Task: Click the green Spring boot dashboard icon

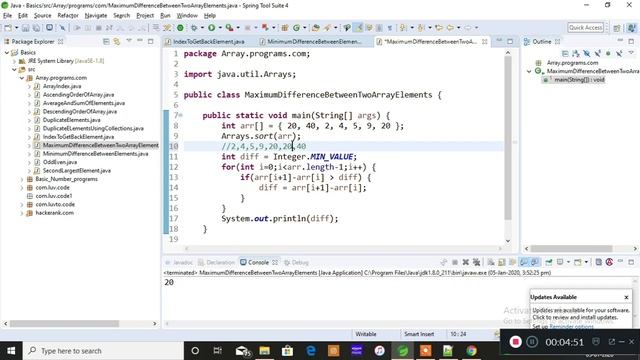Action: pyautogui.click(x=180, y=28)
